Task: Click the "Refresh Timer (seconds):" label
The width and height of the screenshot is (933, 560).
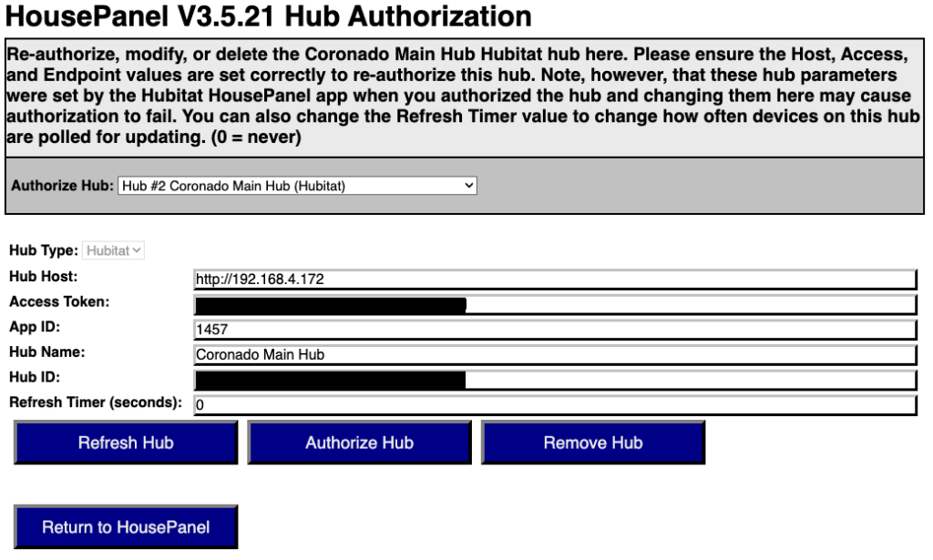Action: [96, 402]
